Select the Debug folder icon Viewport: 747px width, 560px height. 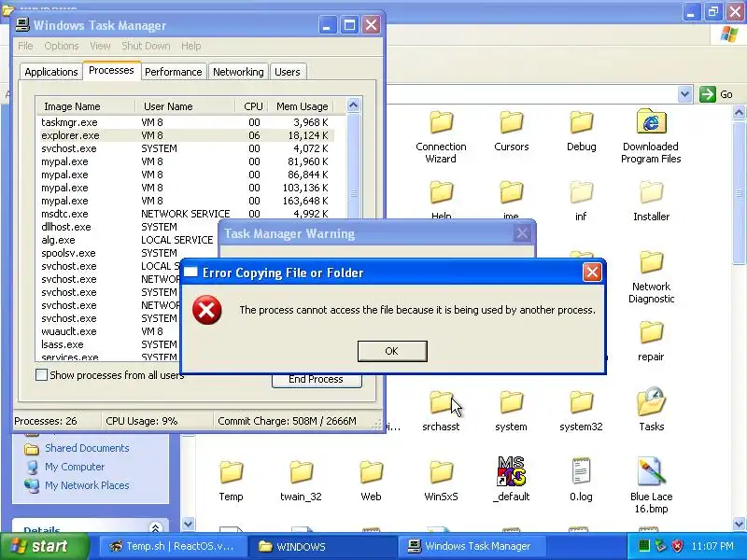[x=581, y=122]
